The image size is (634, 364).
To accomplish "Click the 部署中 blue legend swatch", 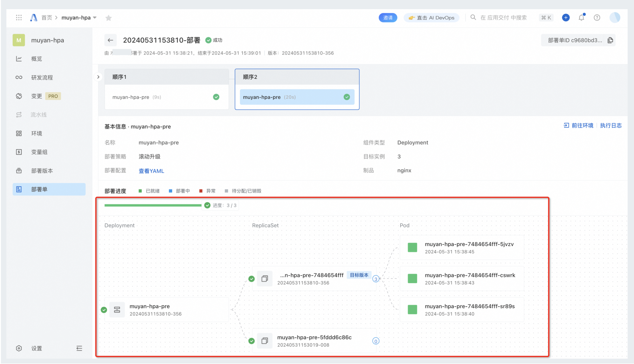I will click(x=170, y=191).
